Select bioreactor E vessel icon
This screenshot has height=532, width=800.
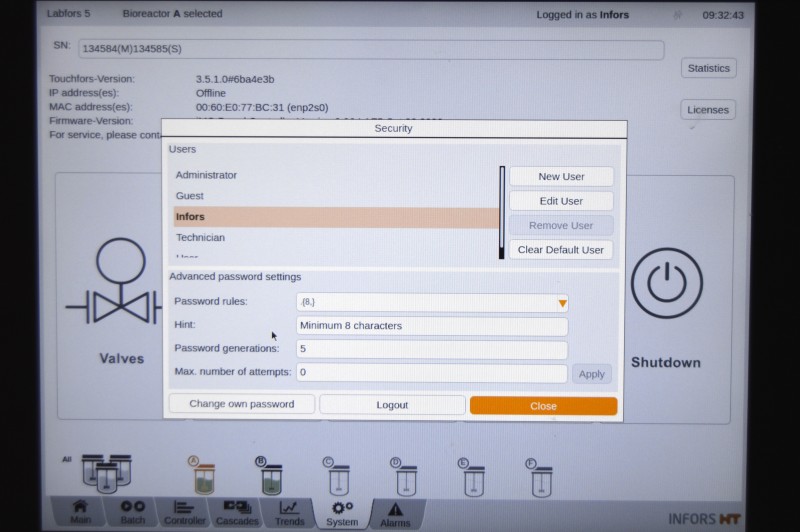(x=473, y=480)
